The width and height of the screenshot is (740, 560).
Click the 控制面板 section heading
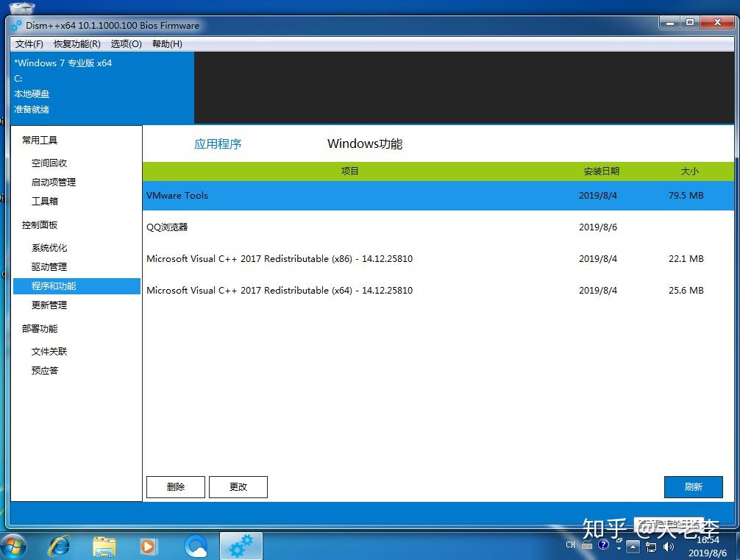(40, 224)
